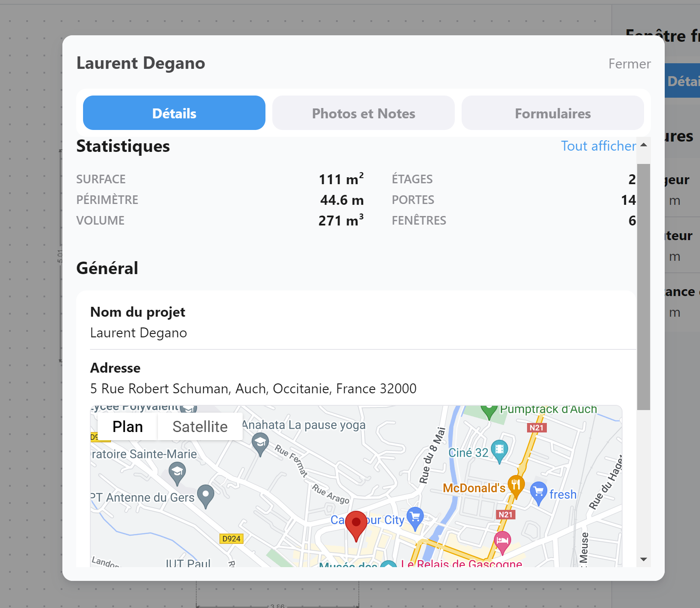Click the blue Détail button on the right panel
This screenshot has width=700, height=608.
coord(684,80)
